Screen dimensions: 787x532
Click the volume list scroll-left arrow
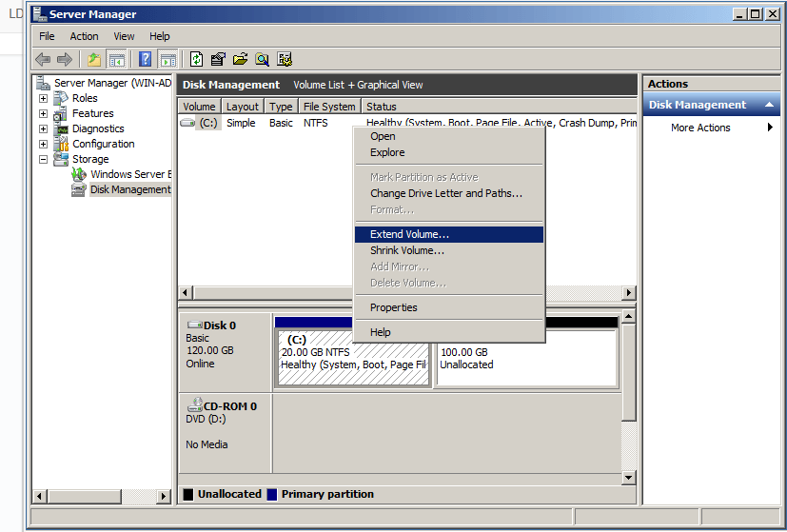point(186,292)
